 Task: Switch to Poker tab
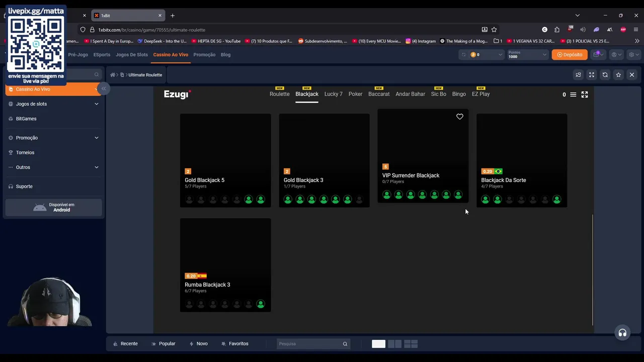click(x=355, y=94)
